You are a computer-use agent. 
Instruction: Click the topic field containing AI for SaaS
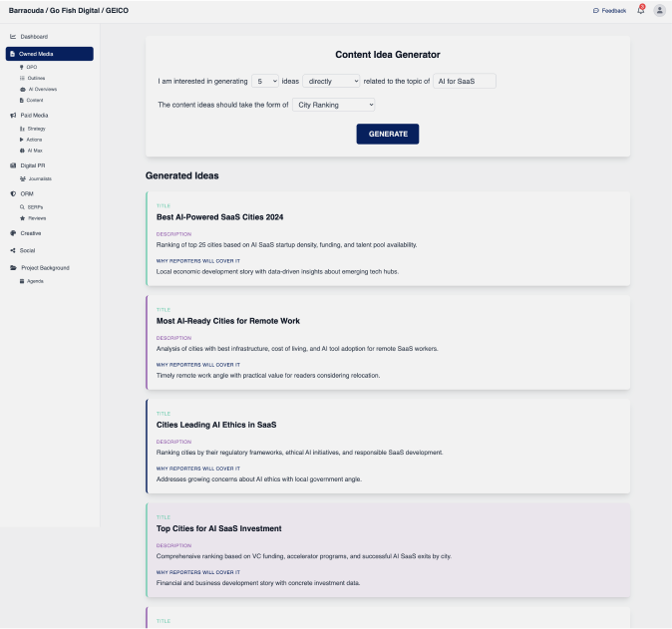(465, 81)
